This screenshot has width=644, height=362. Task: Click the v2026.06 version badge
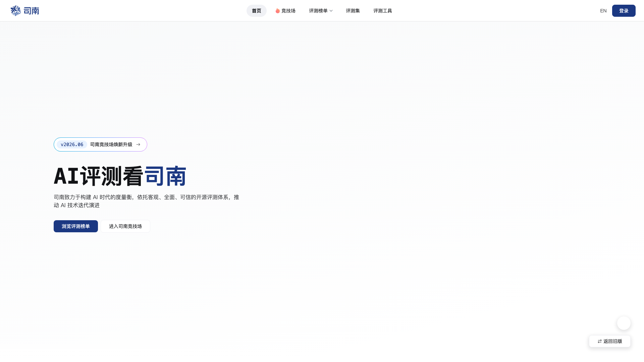coord(72,144)
